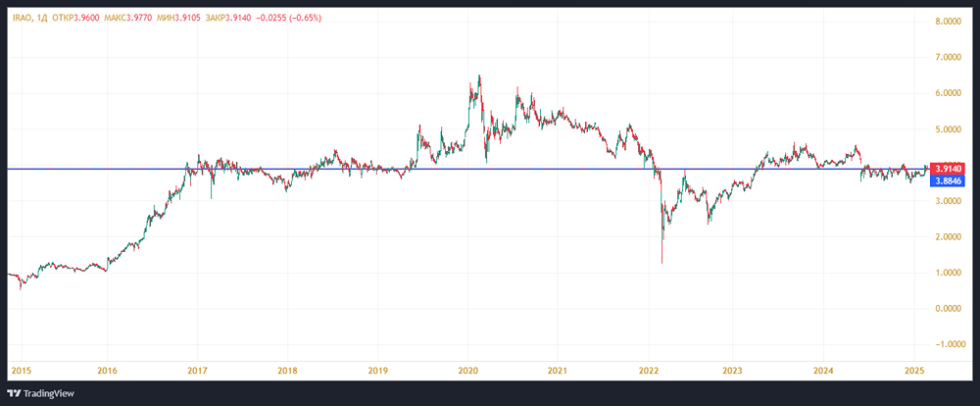The width and height of the screenshot is (980, 406).
Task: Click the 7.0000 price axis label
Action: coord(949,57)
